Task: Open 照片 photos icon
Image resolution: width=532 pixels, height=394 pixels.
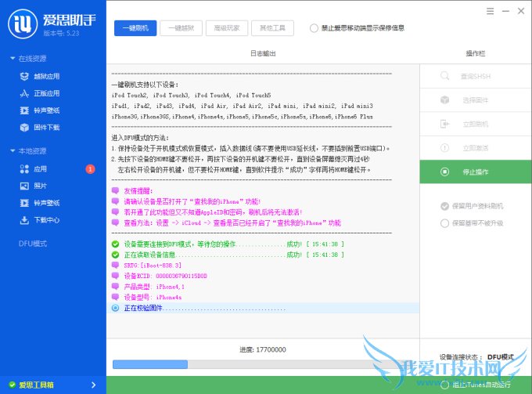Action: coord(24,186)
